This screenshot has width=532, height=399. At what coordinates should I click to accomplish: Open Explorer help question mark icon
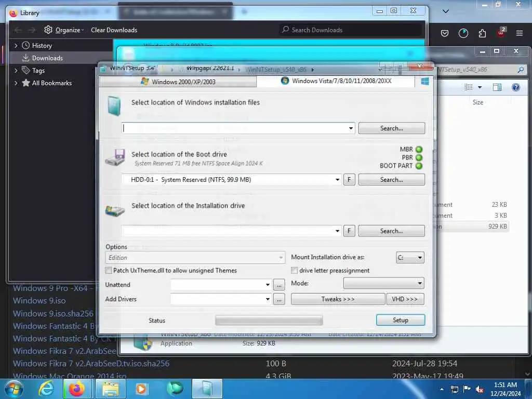coord(516,87)
